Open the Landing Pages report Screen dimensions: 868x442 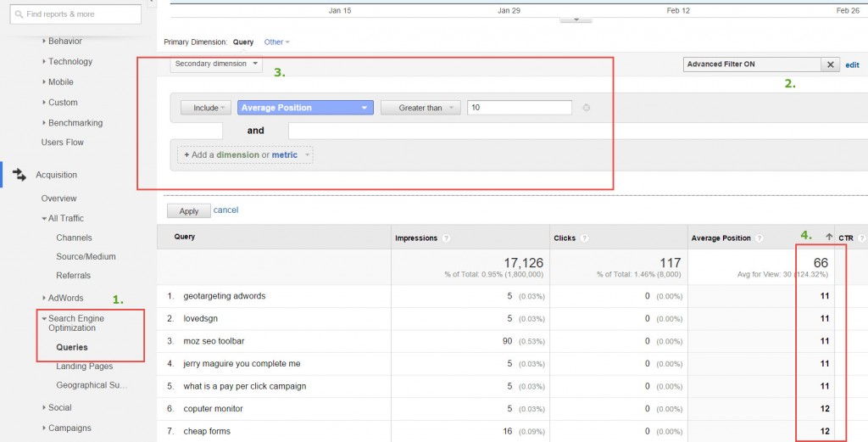tap(84, 366)
